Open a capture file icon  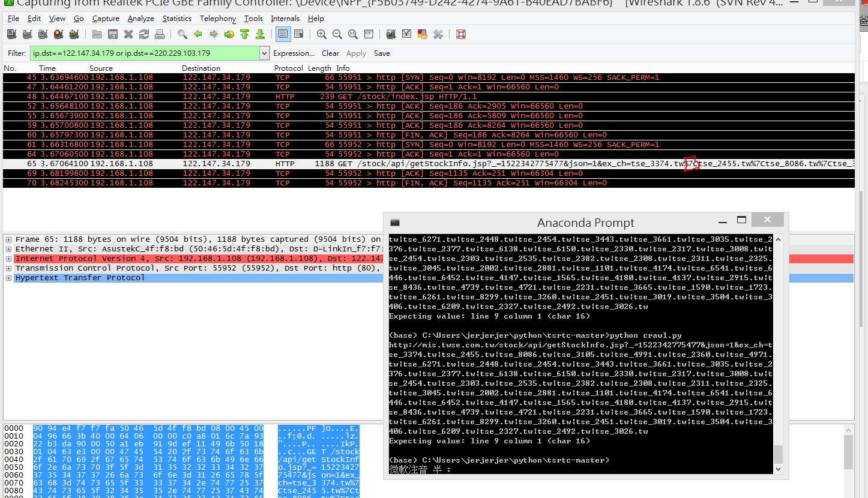(97, 34)
